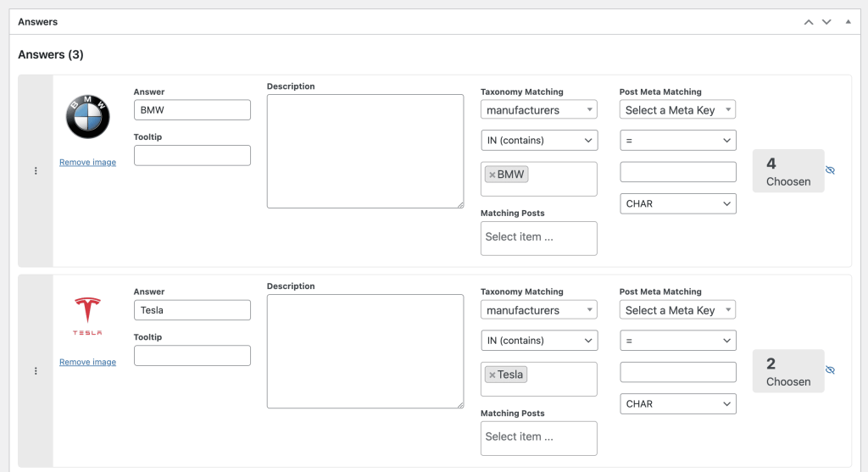
Task: Remove the BMW tag from taxonomy terms
Action: pos(492,175)
